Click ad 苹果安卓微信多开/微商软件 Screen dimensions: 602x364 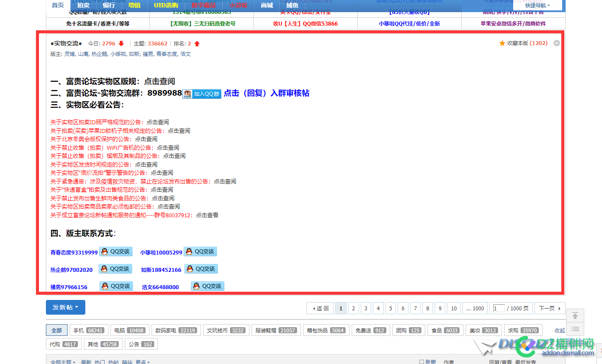513,24
